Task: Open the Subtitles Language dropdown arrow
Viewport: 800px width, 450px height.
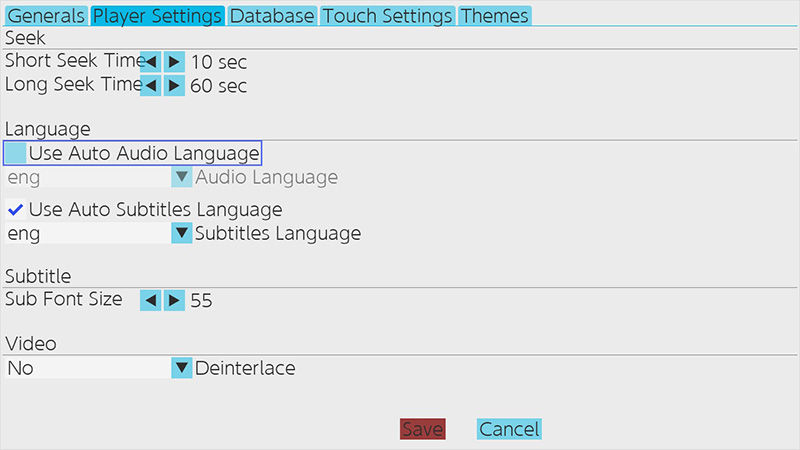Action: tap(181, 233)
